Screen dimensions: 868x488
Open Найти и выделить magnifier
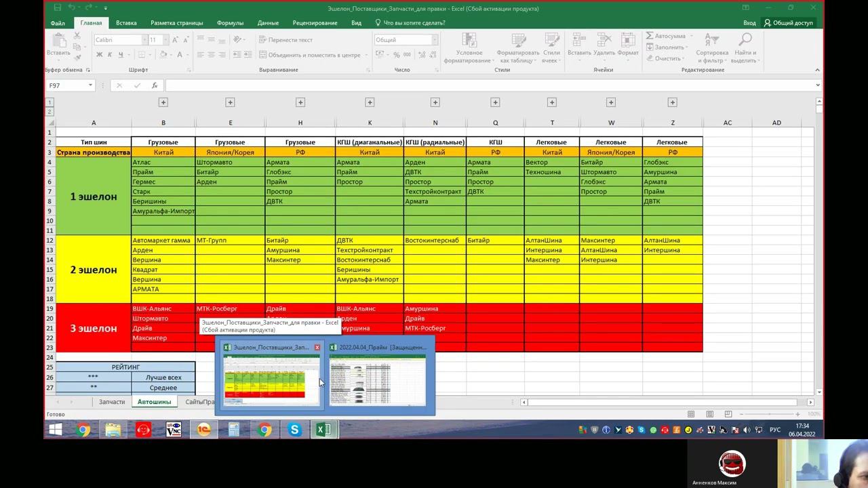745,48
